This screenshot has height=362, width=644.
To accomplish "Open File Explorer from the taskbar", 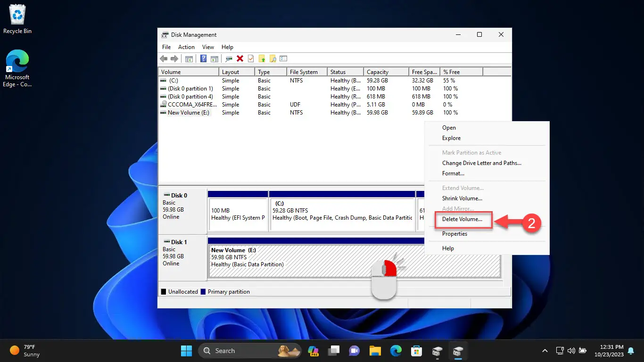I will click(x=375, y=351).
